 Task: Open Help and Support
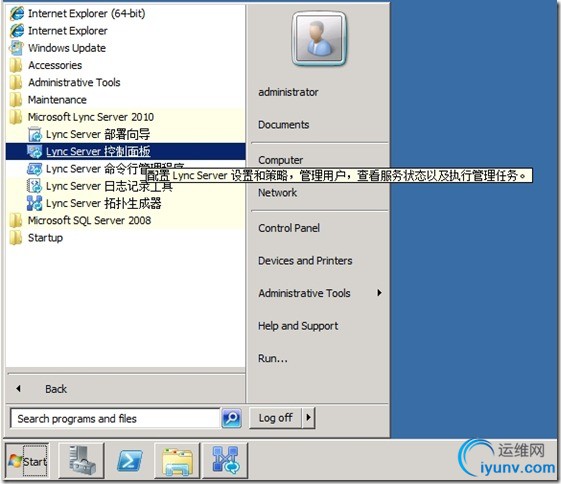[298, 326]
